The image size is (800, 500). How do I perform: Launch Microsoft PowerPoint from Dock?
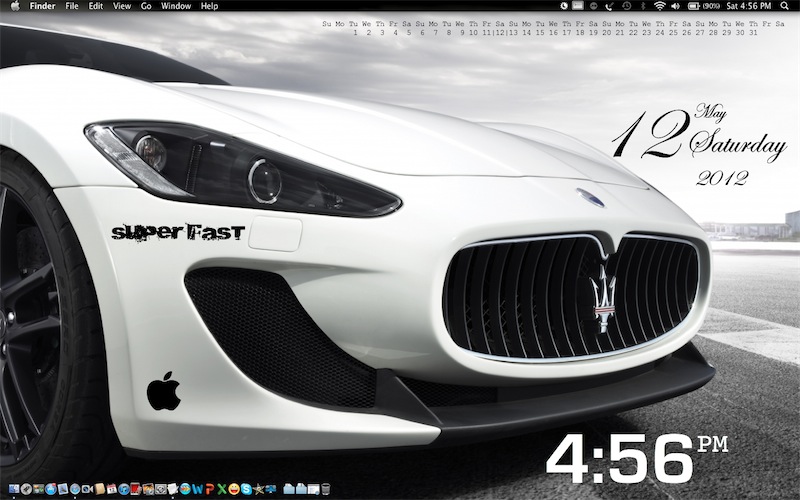coord(210,489)
